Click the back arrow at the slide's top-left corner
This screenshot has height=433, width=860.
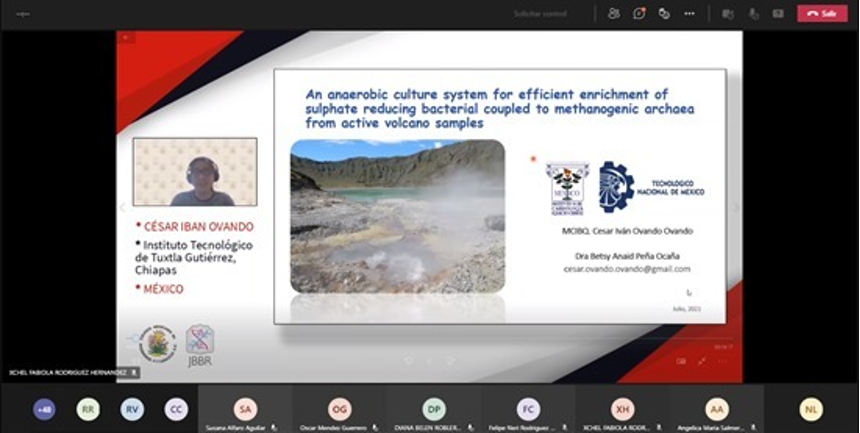tap(125, 37)
